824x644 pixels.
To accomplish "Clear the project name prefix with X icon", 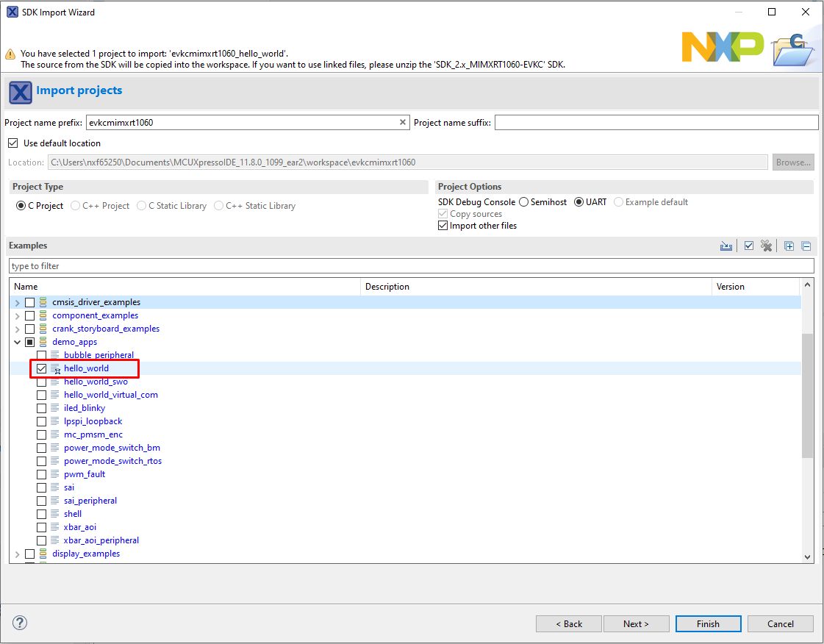I will click(x=403, y=123).
